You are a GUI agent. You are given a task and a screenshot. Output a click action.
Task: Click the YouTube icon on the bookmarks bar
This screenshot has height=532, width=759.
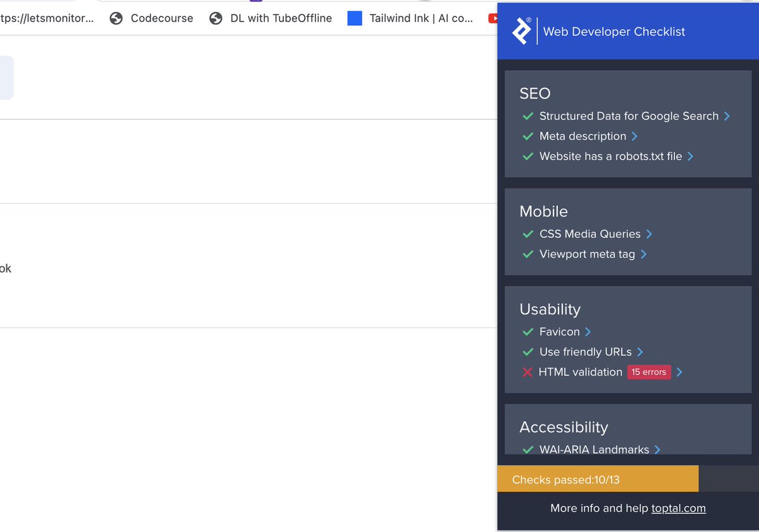(x=495, y=18)
